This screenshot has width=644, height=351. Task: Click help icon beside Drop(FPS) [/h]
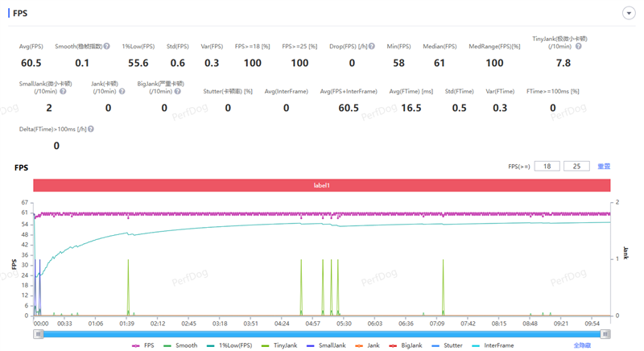(372, 47)
